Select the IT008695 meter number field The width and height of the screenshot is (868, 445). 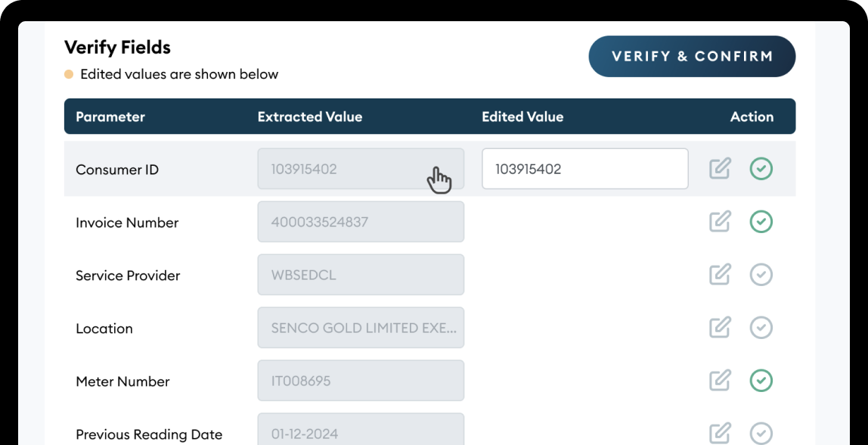pos(361,381)
